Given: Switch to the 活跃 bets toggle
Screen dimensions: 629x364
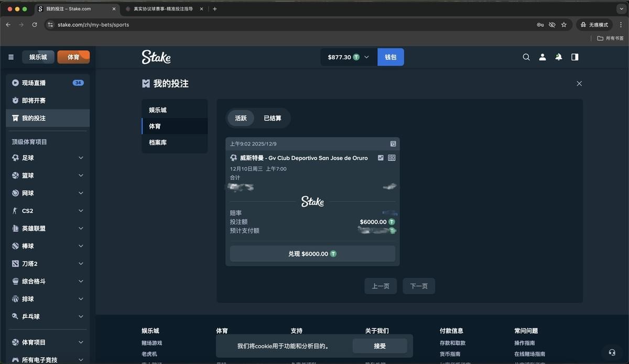Looking at the screenshot, I should click(x=241, y=118).
